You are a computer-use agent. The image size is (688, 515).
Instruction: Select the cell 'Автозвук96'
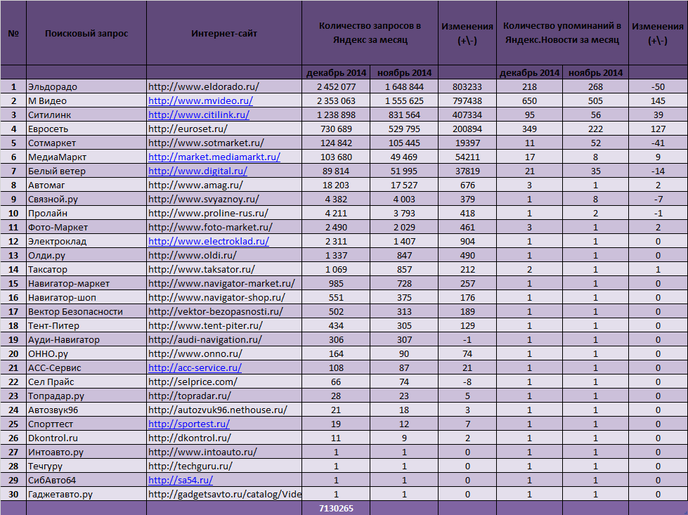pos(86,410)
